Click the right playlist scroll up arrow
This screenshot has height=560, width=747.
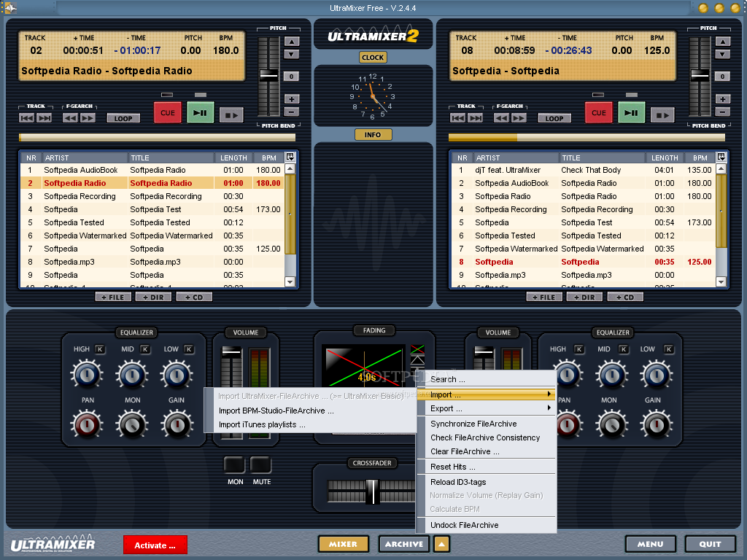(x=721, y=168)
